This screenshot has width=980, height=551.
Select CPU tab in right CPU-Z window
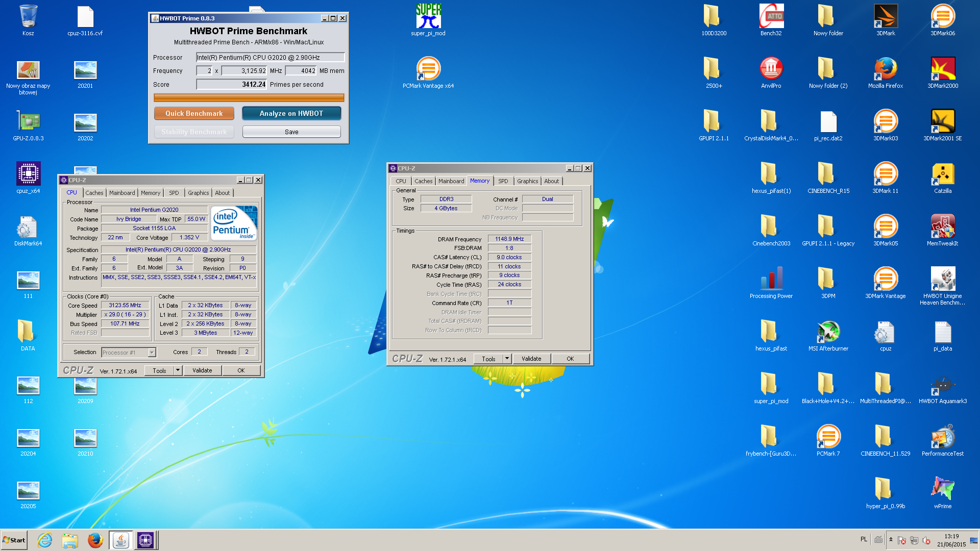401,181
